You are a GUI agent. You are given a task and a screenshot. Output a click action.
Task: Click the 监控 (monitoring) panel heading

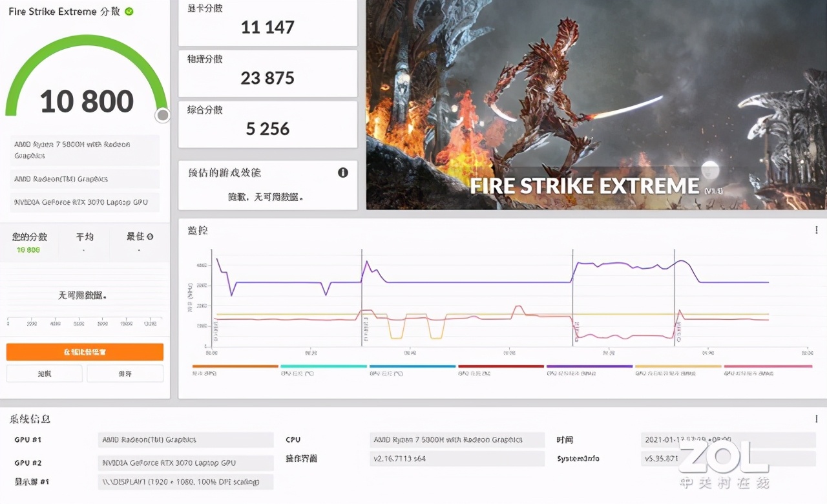pos(198,230)
